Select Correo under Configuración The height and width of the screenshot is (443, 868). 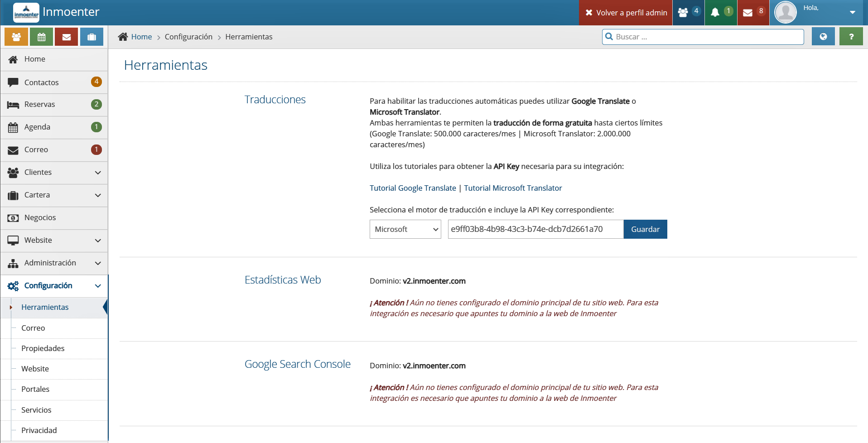coord(54,328)
